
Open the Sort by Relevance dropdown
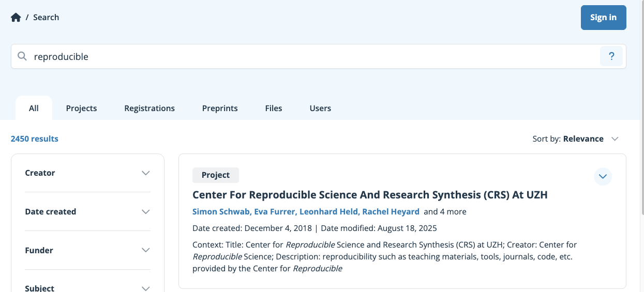[576, 139]
